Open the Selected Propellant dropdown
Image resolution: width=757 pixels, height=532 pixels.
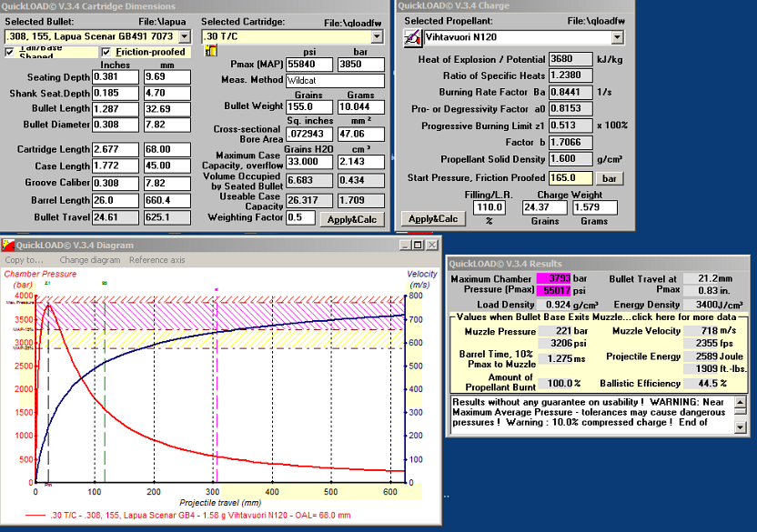pos(617,37)
